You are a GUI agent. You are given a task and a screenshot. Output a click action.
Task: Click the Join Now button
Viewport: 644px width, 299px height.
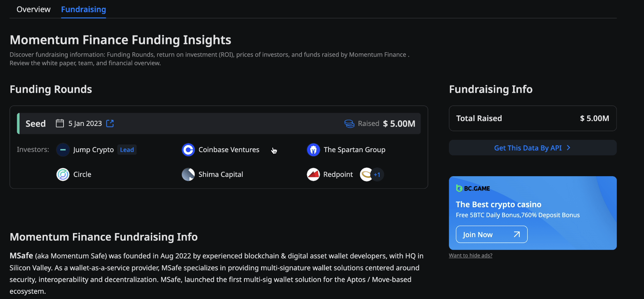click(x=491, y=234)
